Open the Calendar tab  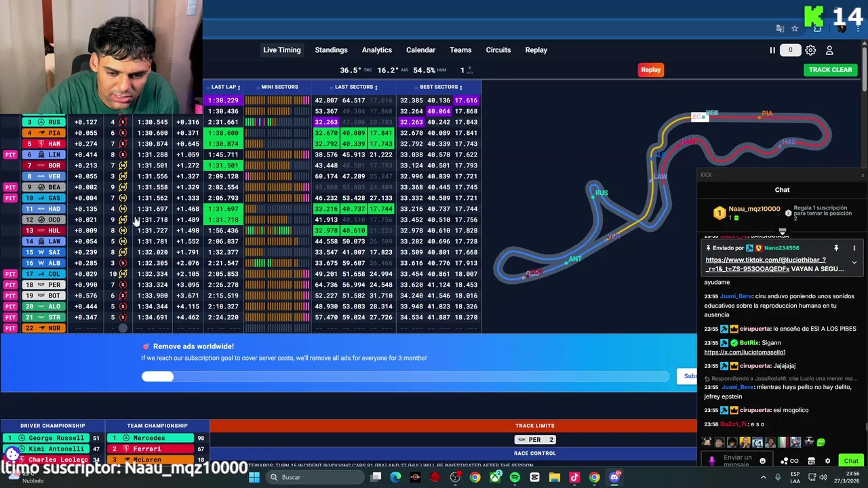pos(420,50)
